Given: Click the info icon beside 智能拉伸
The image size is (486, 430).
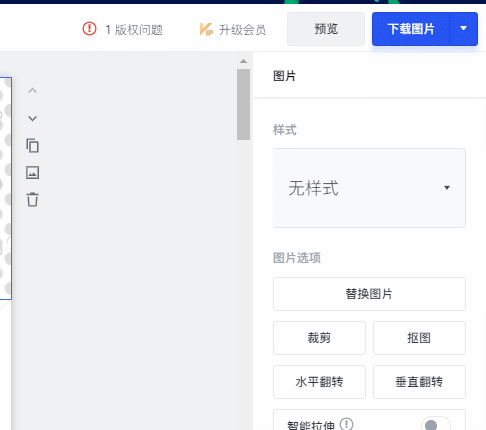Looking at the screenshot, I should click(x=347, y=424).
